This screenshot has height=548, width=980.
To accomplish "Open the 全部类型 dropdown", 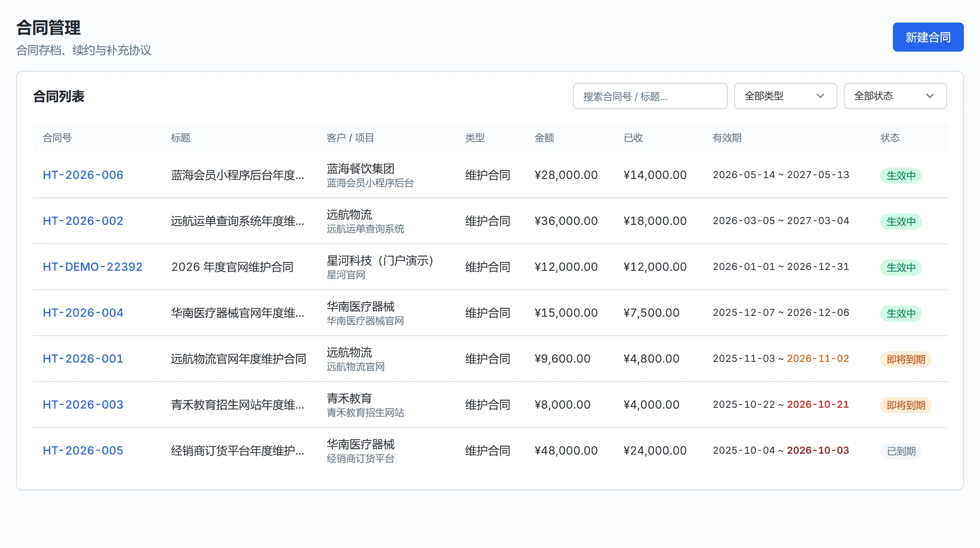I will click(x=785, y=96).
